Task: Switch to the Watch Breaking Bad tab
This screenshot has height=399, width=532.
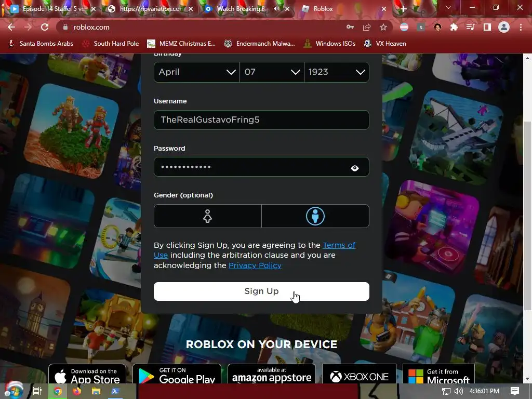Action: (x=241, y=9)
